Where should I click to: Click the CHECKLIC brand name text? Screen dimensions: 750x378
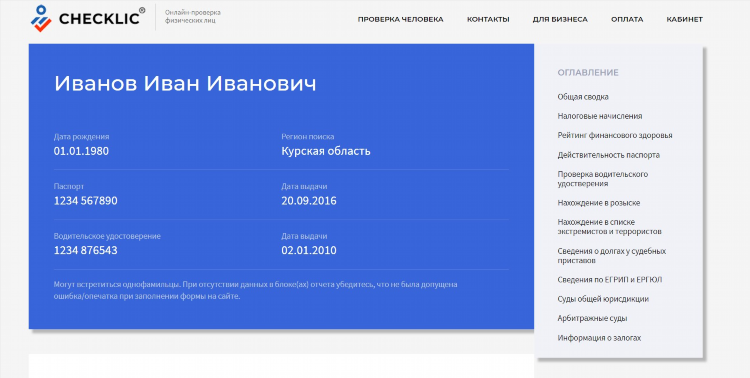pyautogui.click(x=99, y=19)
